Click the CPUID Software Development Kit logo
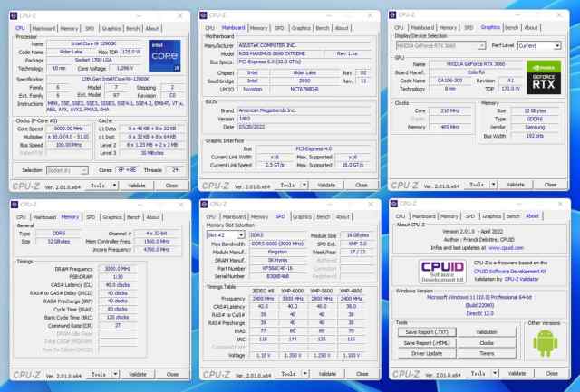This screenshot has height=392, width=580. [x=443, y=272]
